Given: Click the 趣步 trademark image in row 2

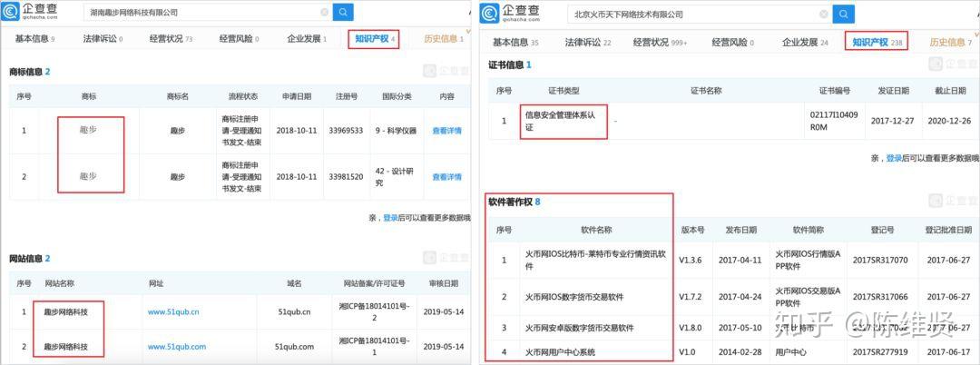Looking at the screenshot, I should click(88, 177).
